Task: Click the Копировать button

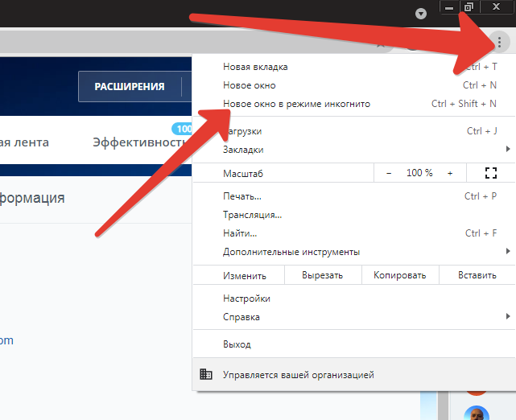Action: [x=399, y=275]
